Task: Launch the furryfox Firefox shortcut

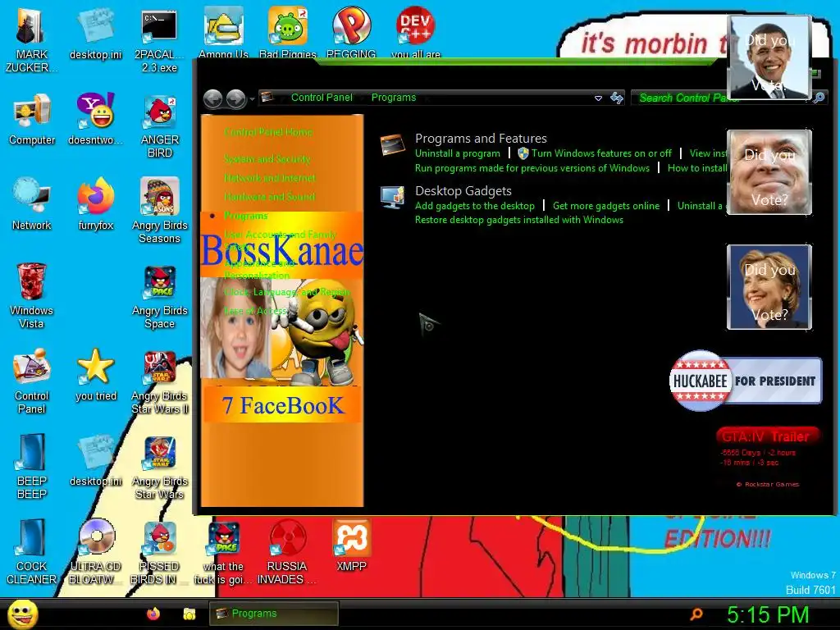Action: (x=95, y=204)
